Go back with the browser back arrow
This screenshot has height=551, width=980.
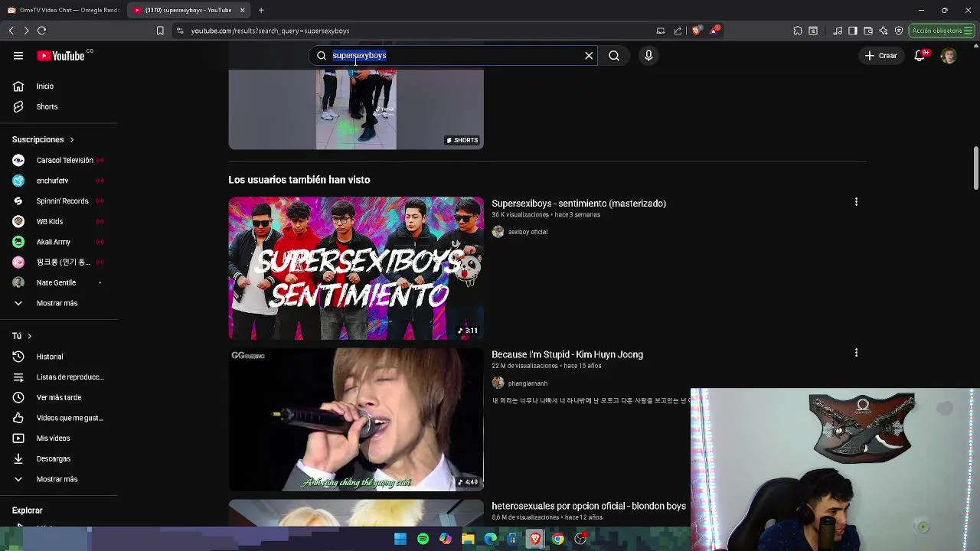(x=11, y=31)
